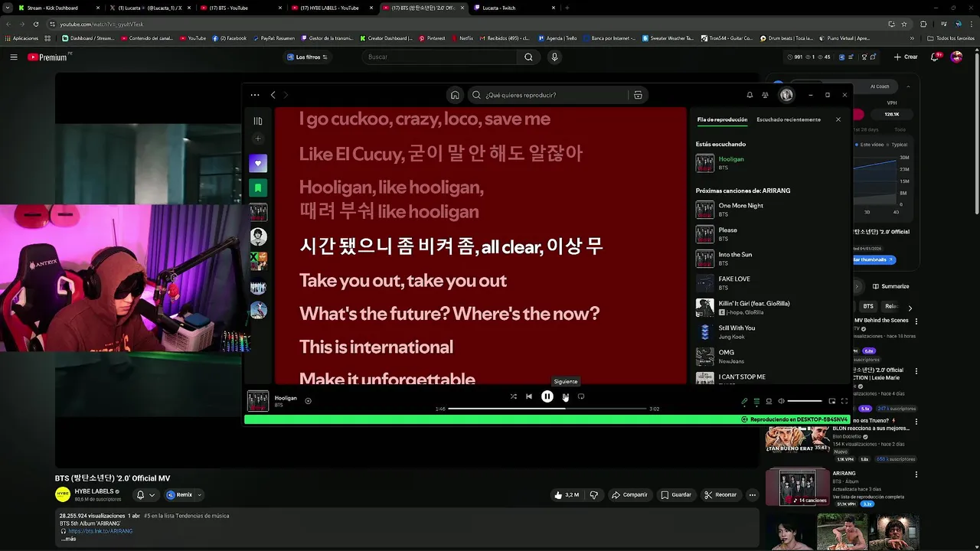Click lyric 'Take you out, take you out'
Image resolution: width=980 pixels, height=551 pixels.
[x=403, y=280]
